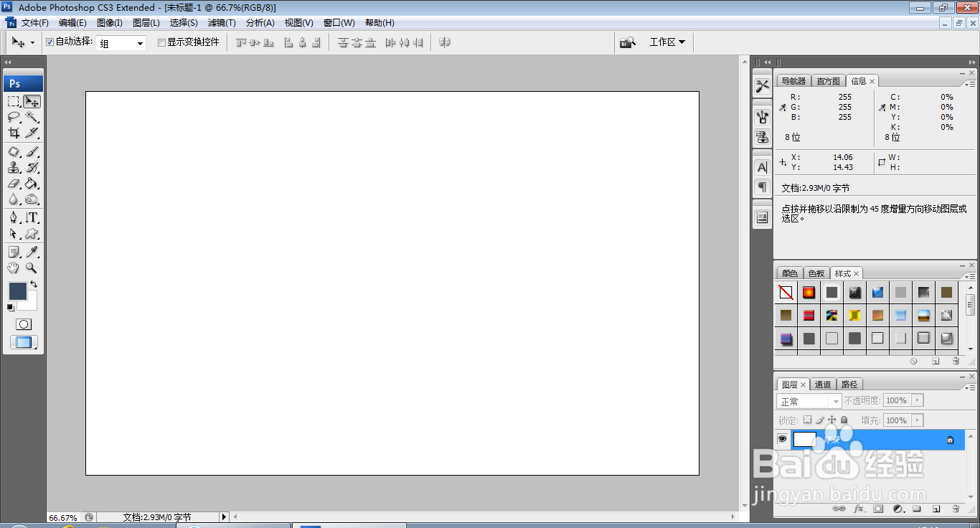Select the Magic Wand tool
Image resolution: width=980 pixels, height=528 pixels.
point(32,117)
